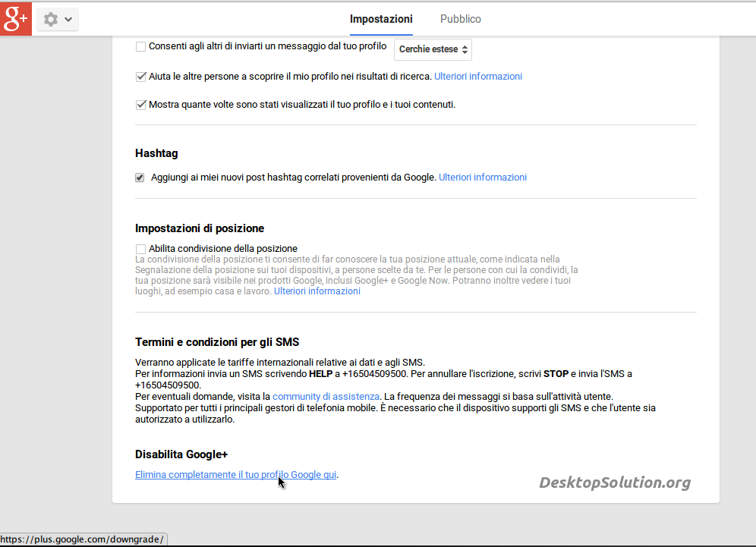756x547 pixels.
Task: Click the Google+ logo icon
Action: pos(16,19)
